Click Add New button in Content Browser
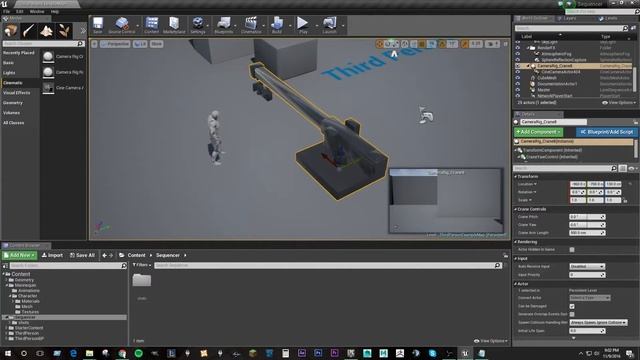640x360 pixels. click(x=19, y=255)
